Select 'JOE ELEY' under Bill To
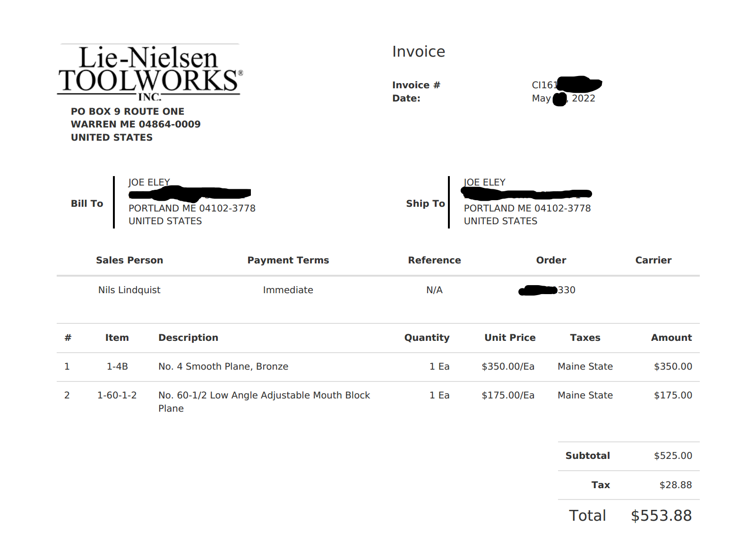Screen dimensions: 756x533 coord(149,182)
